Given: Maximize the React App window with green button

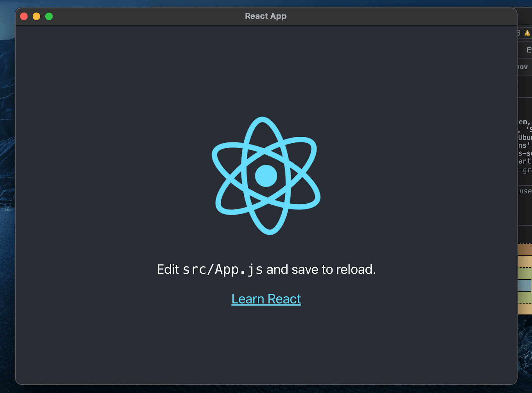Looking at the screenshot, I should (49, 16).
